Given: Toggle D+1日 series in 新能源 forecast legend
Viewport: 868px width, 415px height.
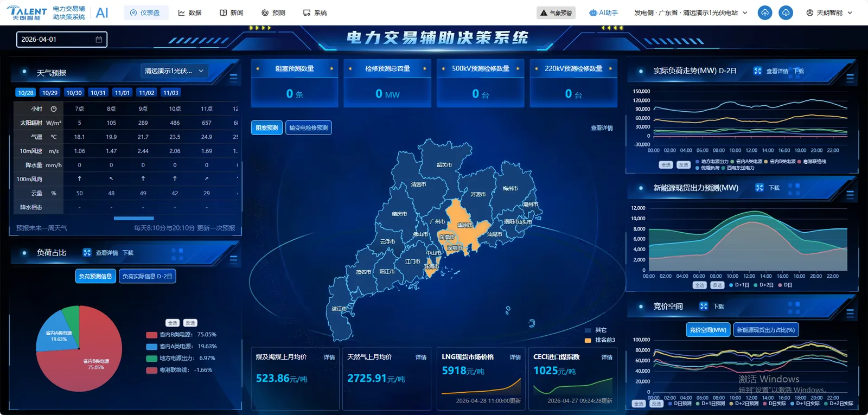Looking at the screenshot, I should [x=739, y=285].
